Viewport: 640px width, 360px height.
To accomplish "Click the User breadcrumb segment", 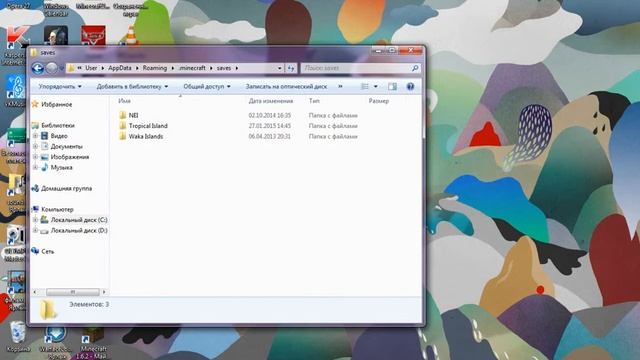I will 91,68.
